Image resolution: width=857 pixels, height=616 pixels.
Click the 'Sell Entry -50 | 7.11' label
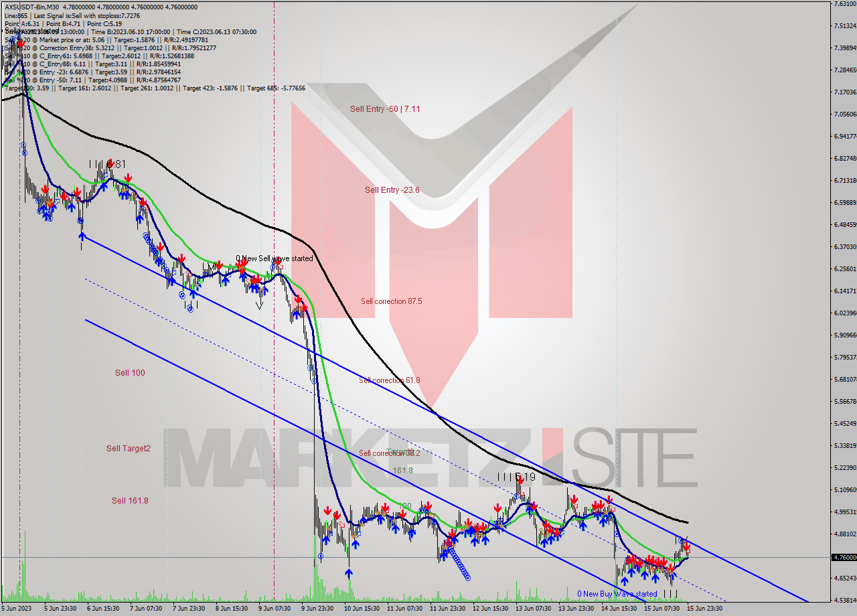(x=385, y=108)
